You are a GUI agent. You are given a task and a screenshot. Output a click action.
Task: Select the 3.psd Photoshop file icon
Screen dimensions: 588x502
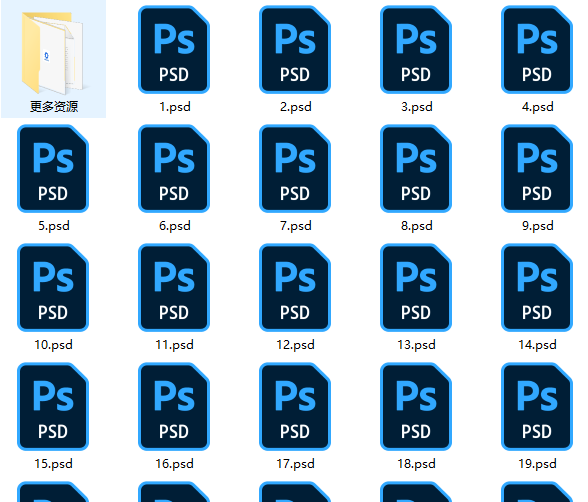point(416,49)
